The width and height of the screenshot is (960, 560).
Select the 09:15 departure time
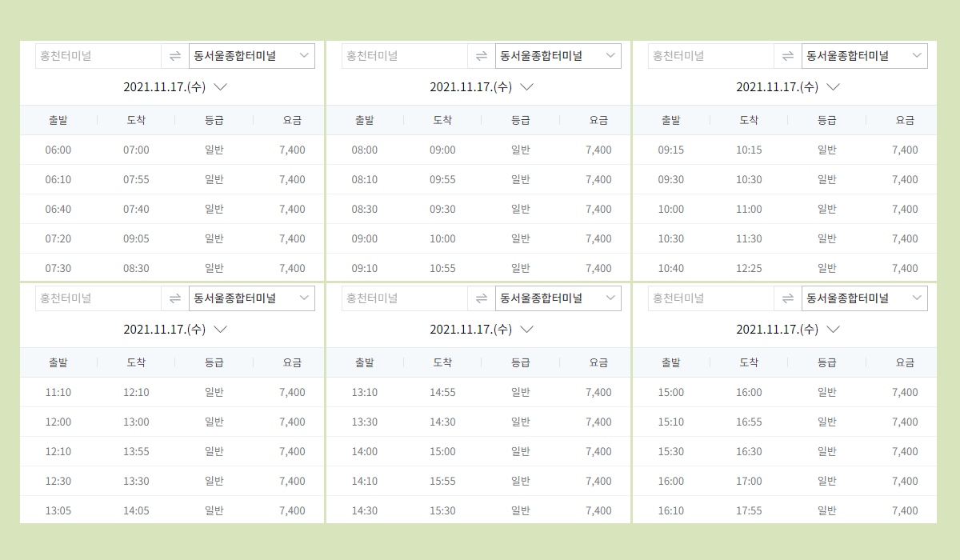point(671,150)
